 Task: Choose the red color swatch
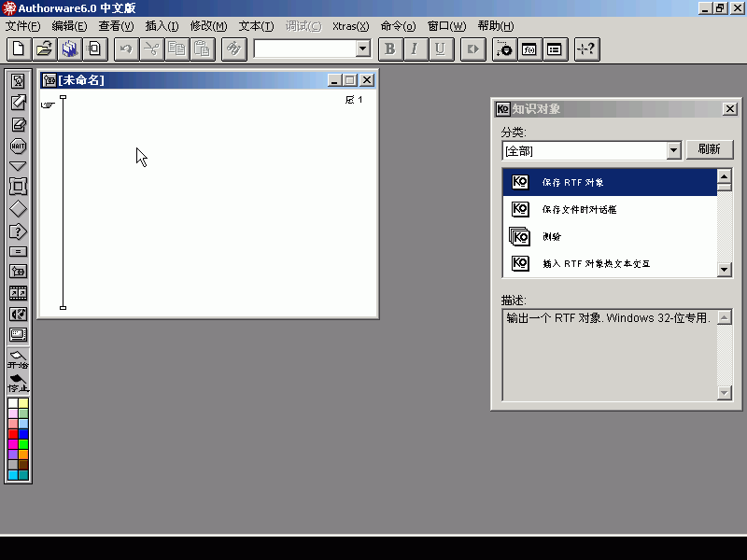[x=13, y=434]
